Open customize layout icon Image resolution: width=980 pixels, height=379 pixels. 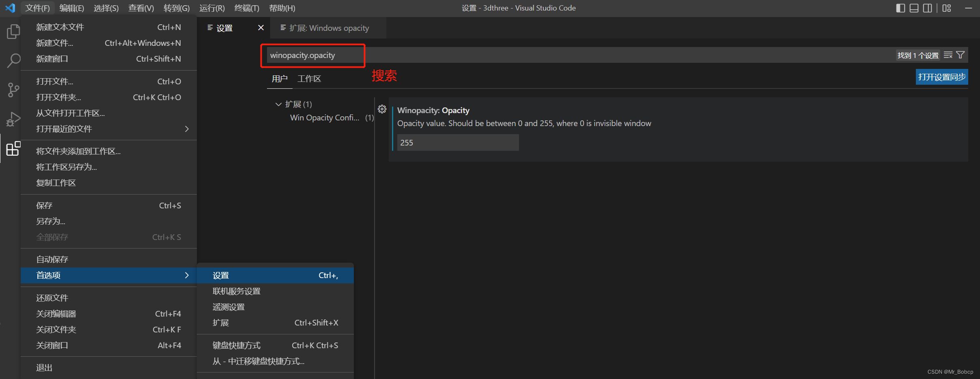pyautogui.click(x=946, y=8)
